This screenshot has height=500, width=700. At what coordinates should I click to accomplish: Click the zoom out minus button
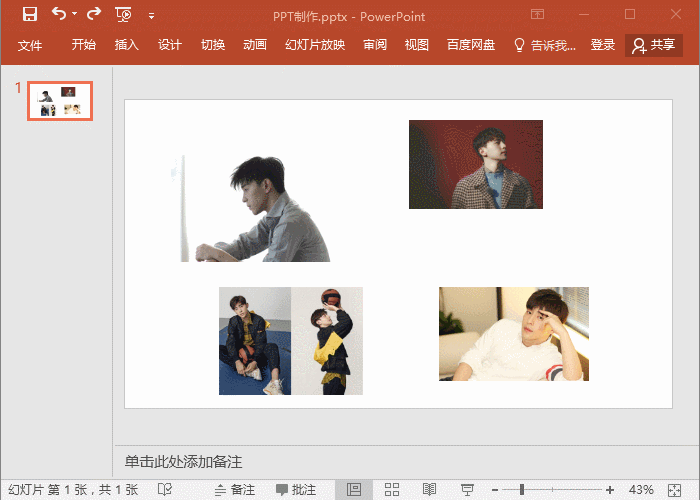pyautogui.click(x=495, y=490)
